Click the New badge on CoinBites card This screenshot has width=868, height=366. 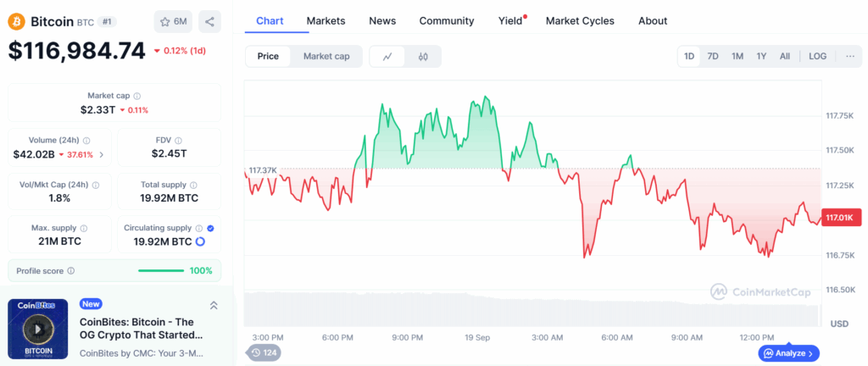click(x=91, y=303)
